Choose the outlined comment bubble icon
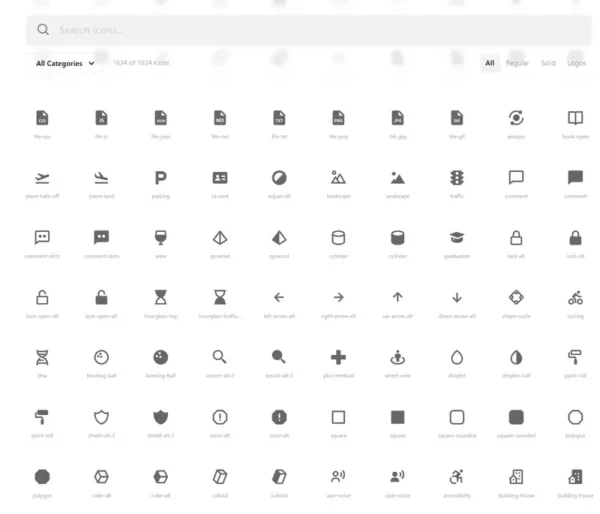 516,178
